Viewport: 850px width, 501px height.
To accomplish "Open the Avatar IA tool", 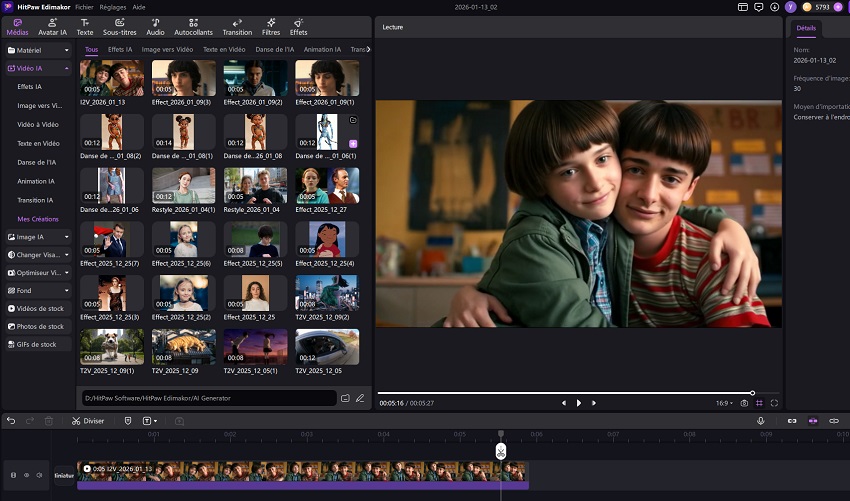I will pyautogui.click(x=52, y=27).
